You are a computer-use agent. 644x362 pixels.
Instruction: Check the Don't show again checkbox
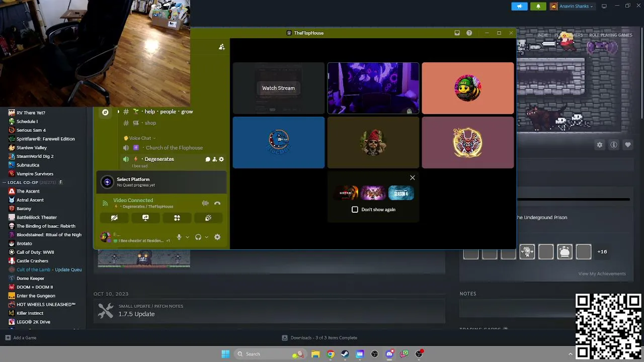click(x=355, y=210)
